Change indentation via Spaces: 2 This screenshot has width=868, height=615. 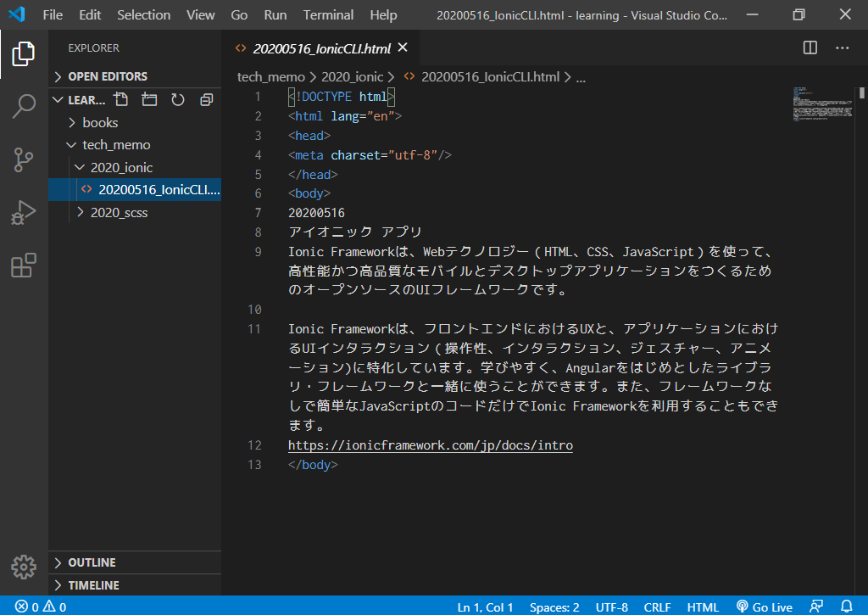click(x=554, y=607)
